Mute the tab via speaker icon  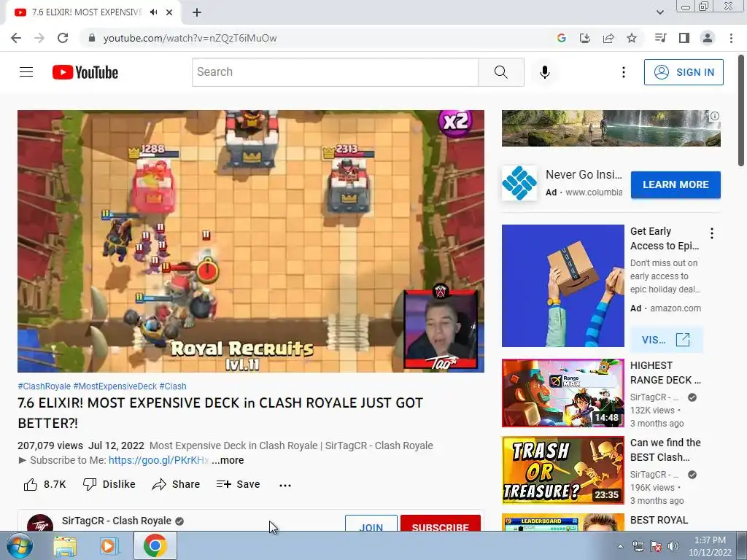tap(153, 12)
